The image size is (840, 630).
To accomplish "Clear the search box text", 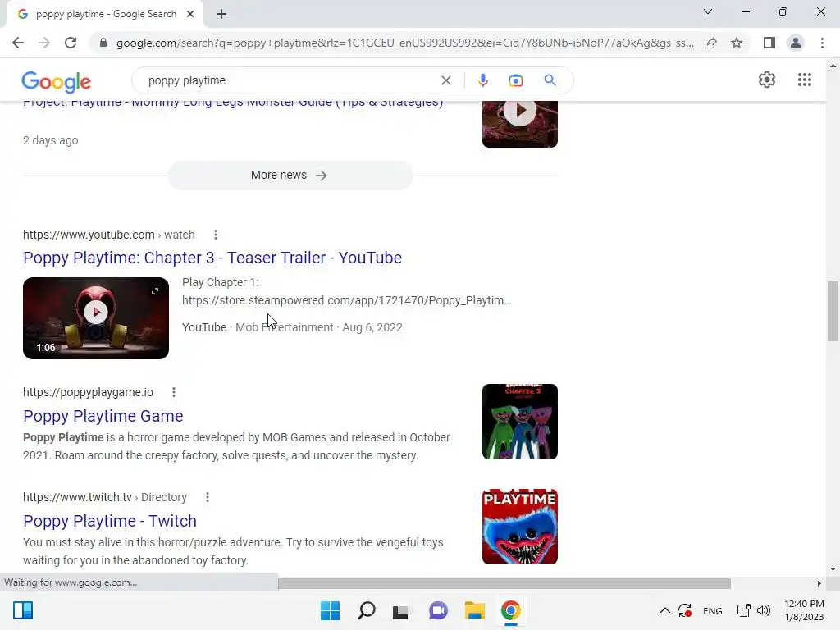I will click(x=445, y=80).
